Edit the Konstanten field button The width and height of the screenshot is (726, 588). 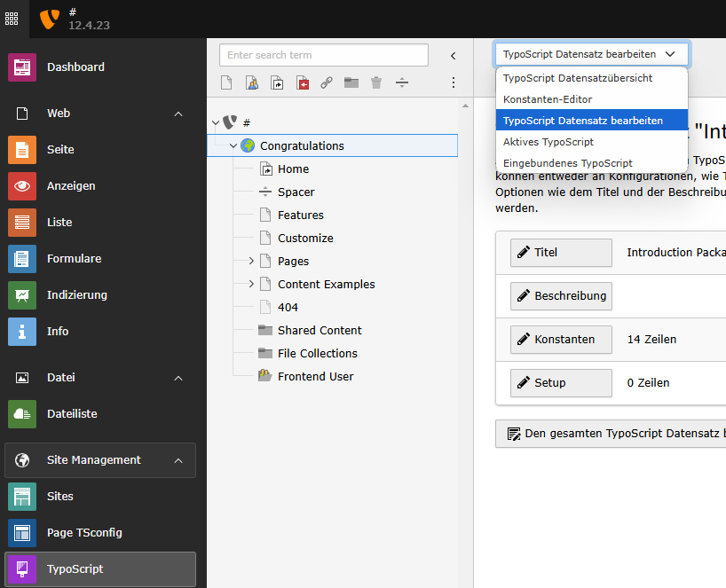tap(561, 340)
